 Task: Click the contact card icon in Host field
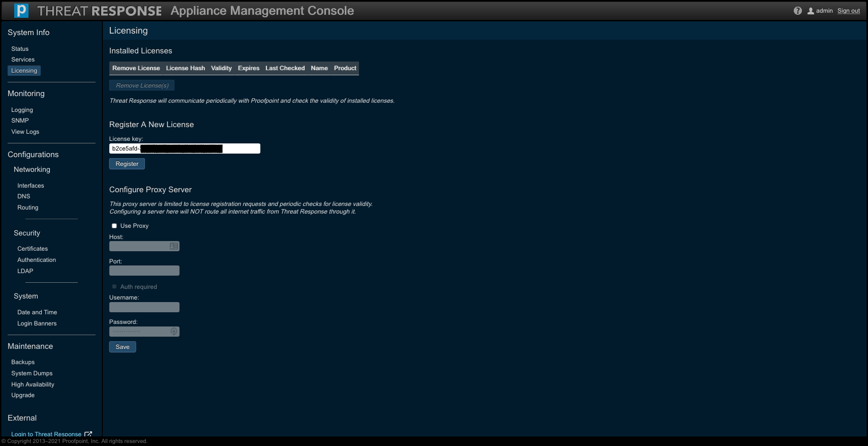tap(174, 246)
